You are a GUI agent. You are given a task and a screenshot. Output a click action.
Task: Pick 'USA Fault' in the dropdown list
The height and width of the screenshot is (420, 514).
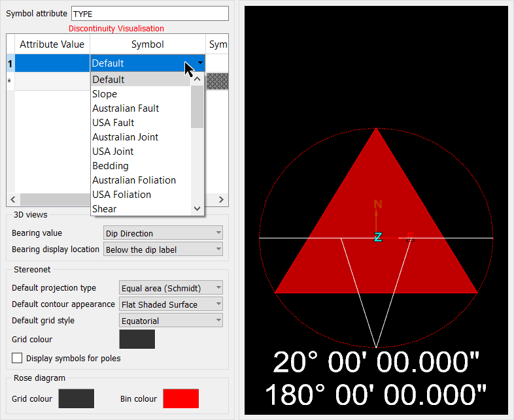tap(113, 123)
